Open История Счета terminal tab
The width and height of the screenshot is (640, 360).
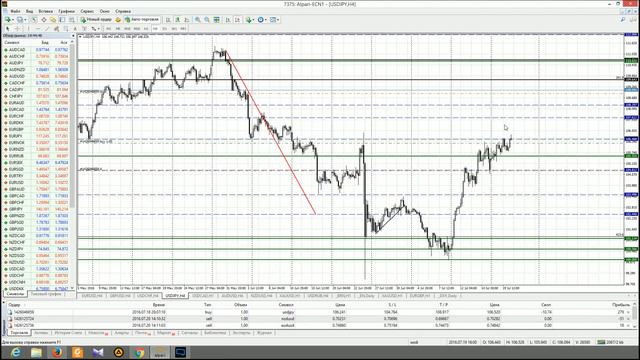(68, 333)
